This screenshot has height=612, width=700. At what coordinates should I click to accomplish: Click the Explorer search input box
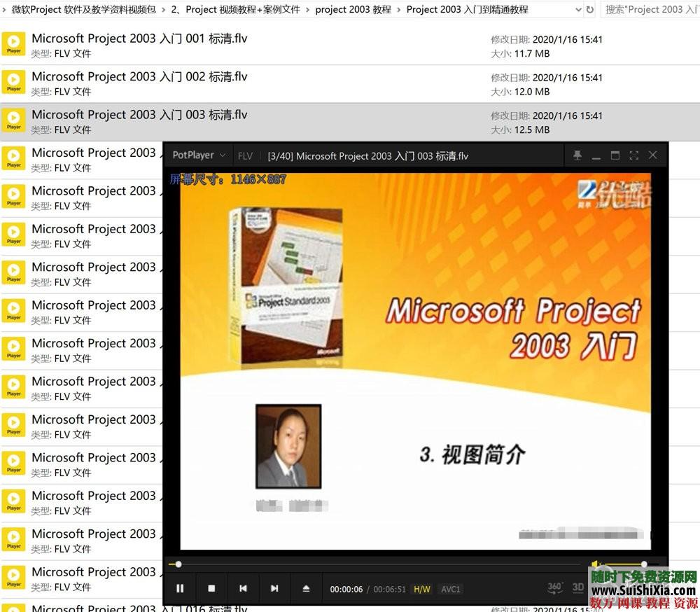point(651,9)
